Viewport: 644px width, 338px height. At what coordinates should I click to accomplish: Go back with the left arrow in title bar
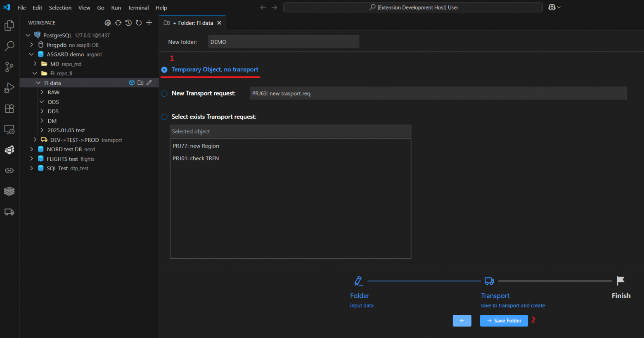click(263, 7)
